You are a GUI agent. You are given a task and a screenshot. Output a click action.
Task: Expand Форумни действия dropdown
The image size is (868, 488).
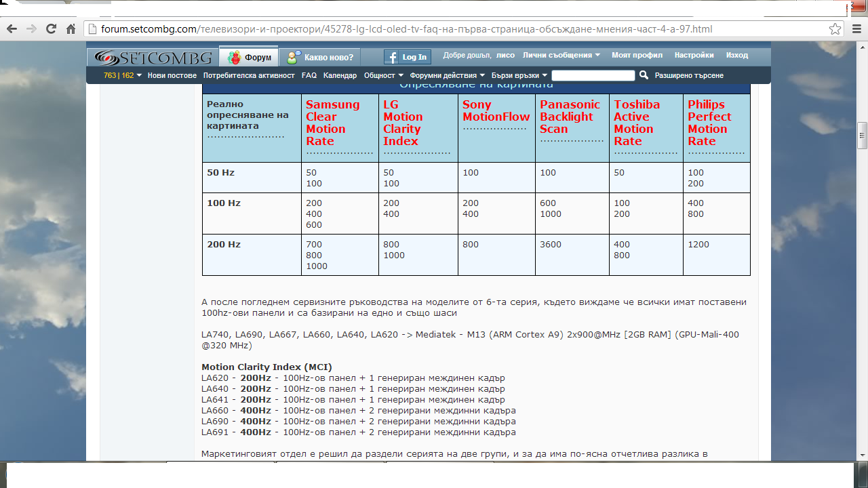coord(448,75)
